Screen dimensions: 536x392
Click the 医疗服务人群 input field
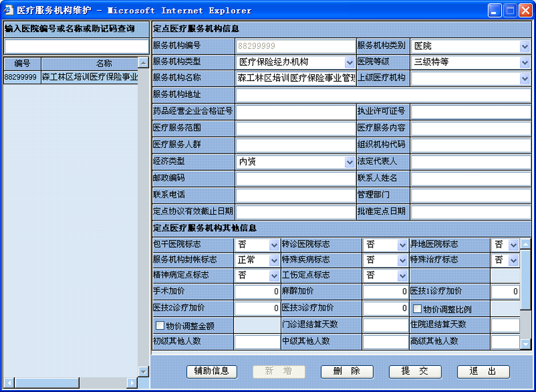pyautogui.click(x=295, y=145)
